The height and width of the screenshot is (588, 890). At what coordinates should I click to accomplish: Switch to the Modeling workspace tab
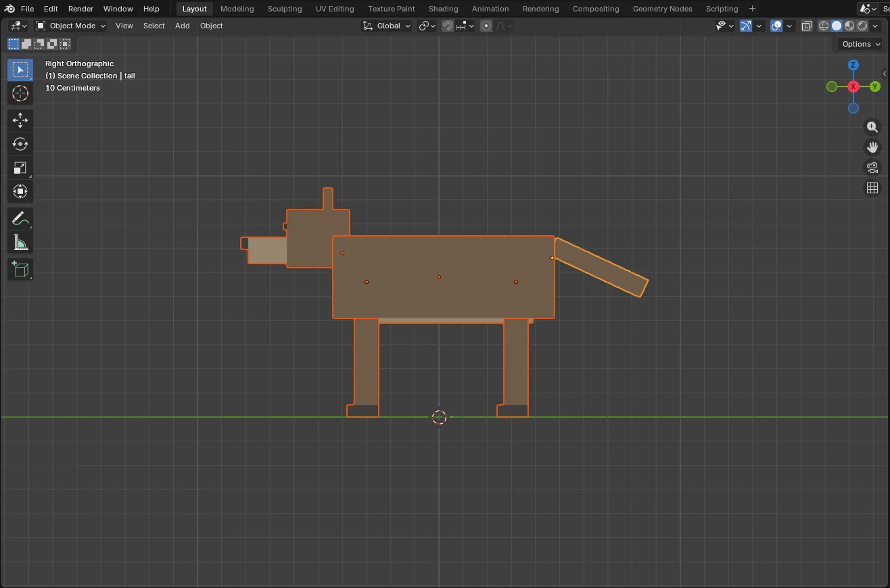[x=237, y=9]
